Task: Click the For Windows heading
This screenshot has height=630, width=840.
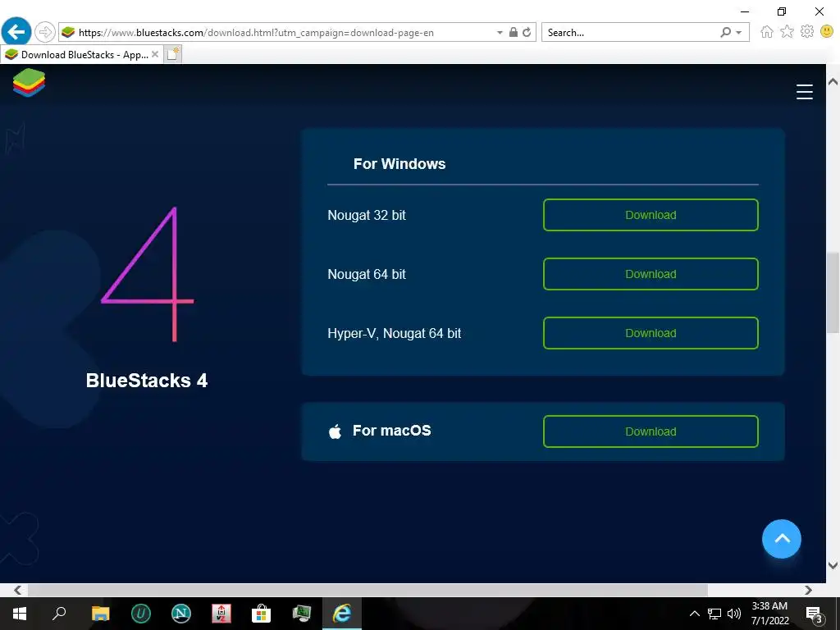Action: coord(399,164)
